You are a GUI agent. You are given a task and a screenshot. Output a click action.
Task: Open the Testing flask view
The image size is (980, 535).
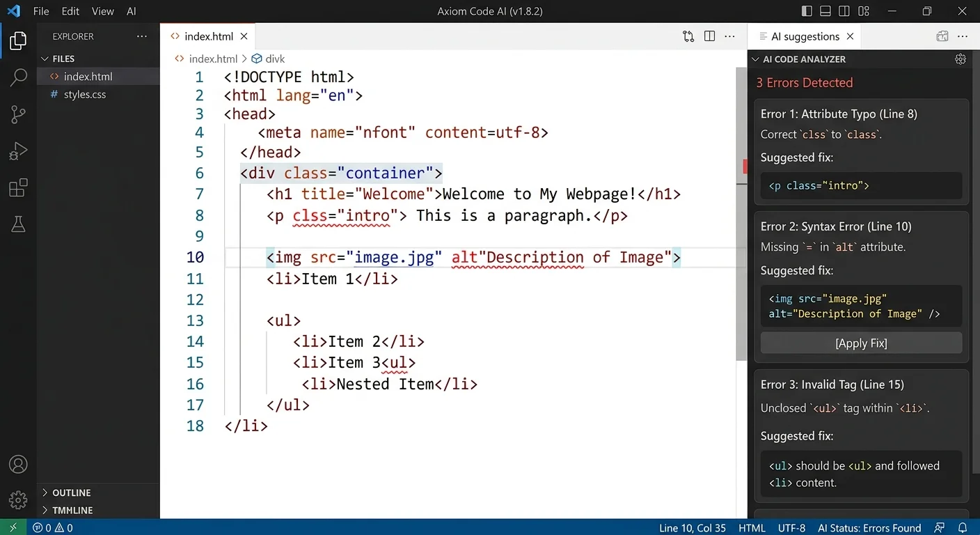pyautogui.click(x=18, y=224)
